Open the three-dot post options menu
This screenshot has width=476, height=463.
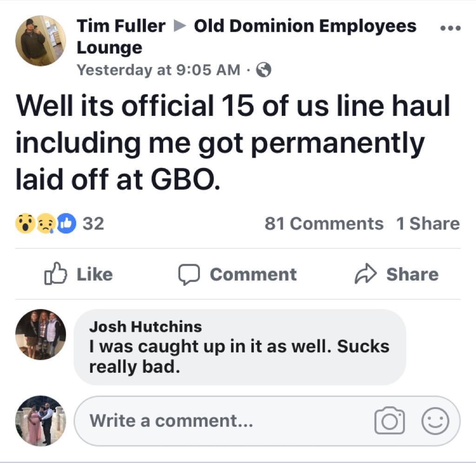pos(450,28)
